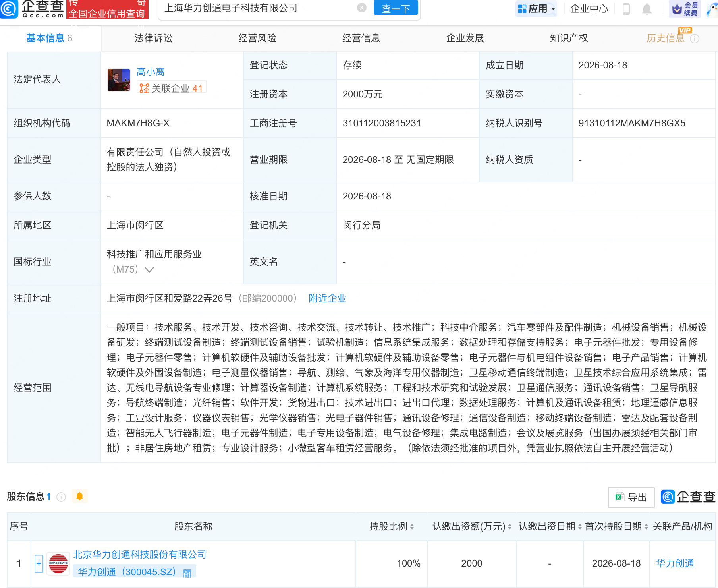
Task: Click the Qichacha logo icon
Action: coord(9,9)
